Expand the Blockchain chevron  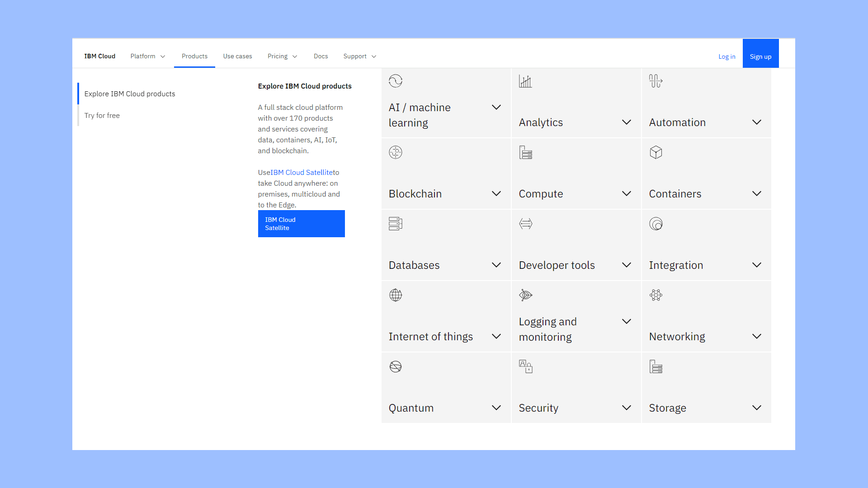(x=496, y=193)
